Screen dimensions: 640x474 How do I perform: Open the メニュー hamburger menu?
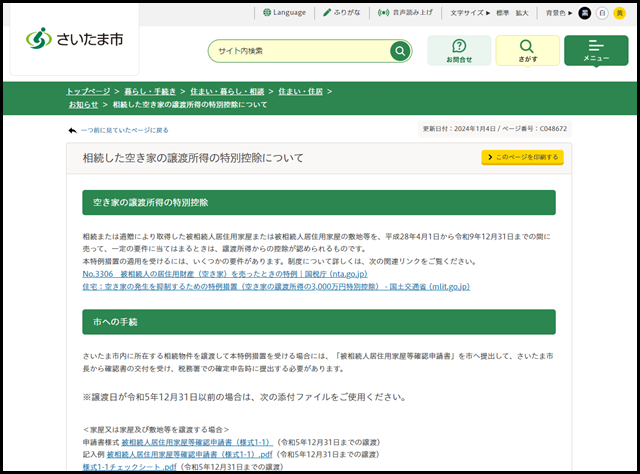(596, 51)
